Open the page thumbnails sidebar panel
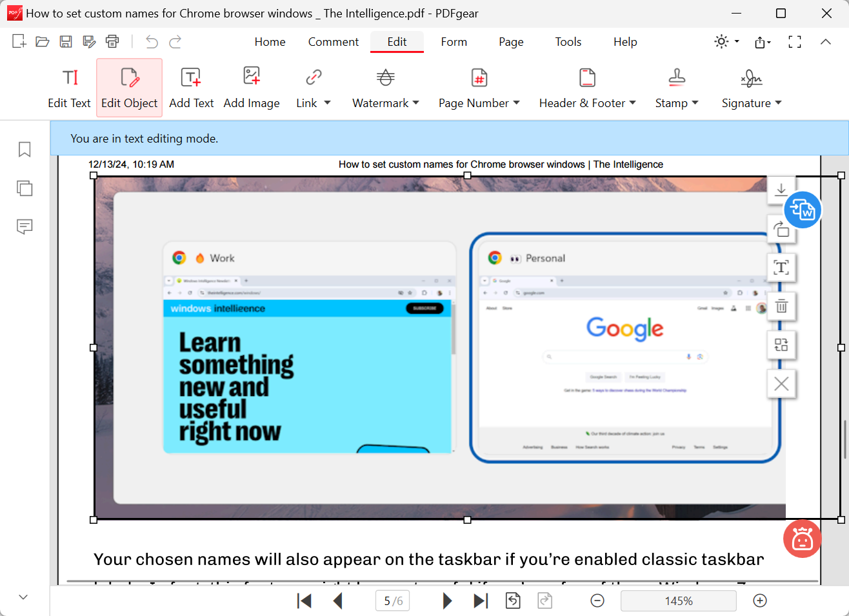 coord(25,188)
